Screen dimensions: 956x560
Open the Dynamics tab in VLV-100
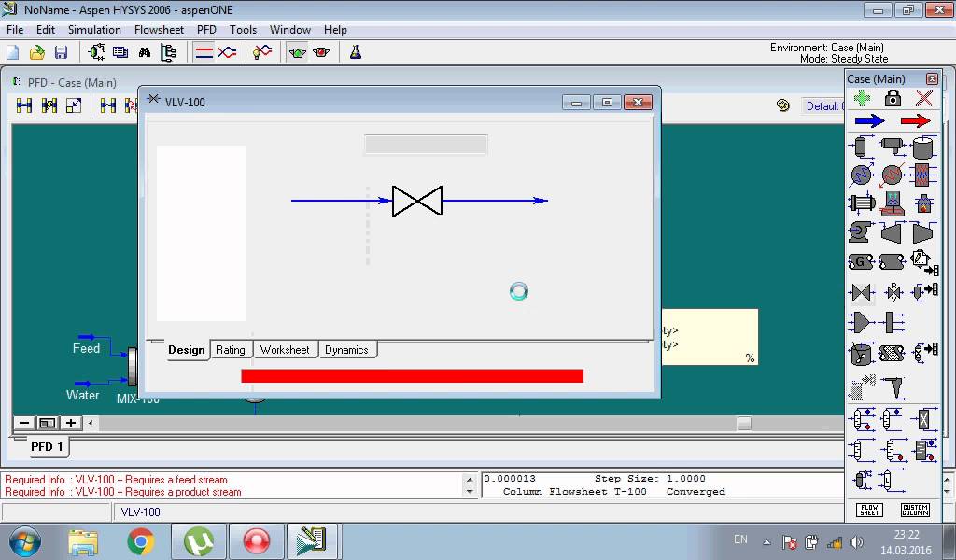(x=346, y=350)
